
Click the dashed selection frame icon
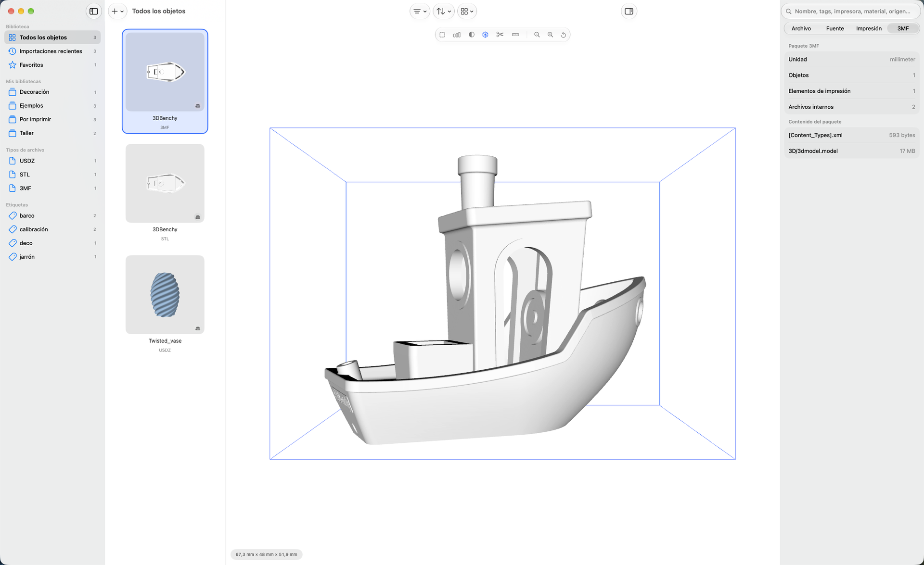442,35
